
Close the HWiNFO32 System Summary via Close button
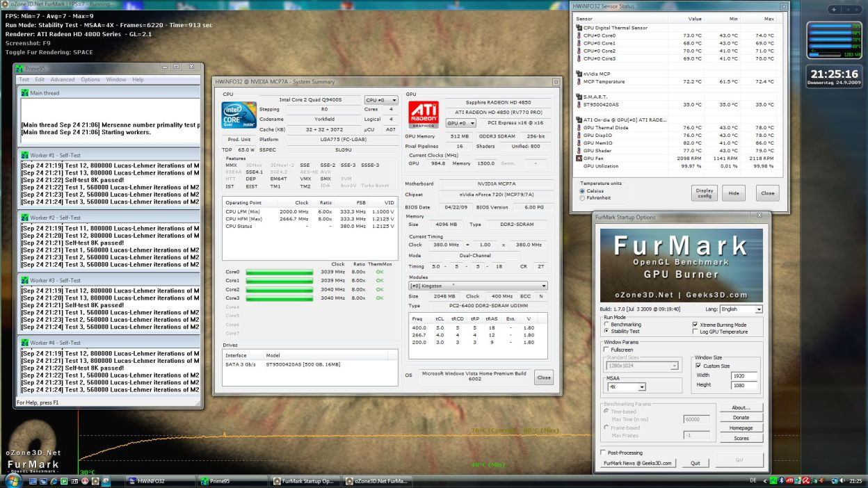pyautogui.click(x=544, y=377)
